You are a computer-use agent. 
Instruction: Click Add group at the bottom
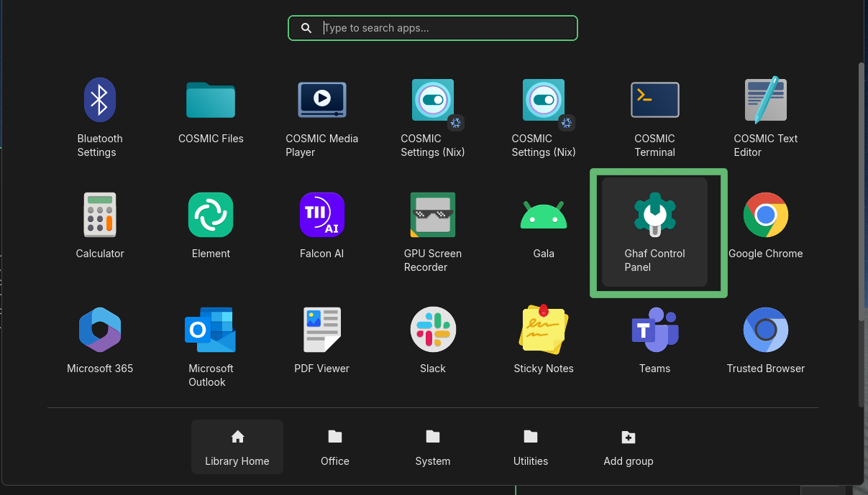(x=628, y=445)
